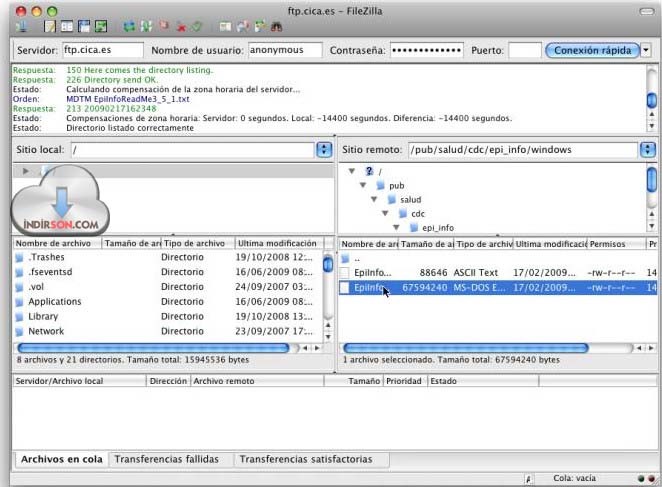This screenshot has height=487, width=662.
Task: Sort the queue by Prioridad column
Action: tap(404, 381)
